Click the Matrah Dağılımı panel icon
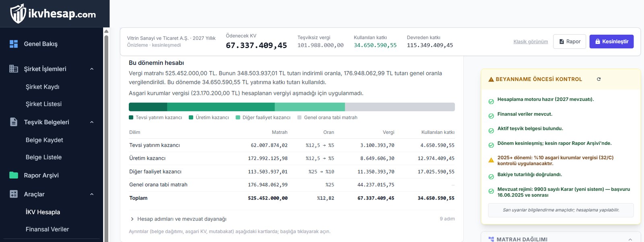 click(491, 239)
